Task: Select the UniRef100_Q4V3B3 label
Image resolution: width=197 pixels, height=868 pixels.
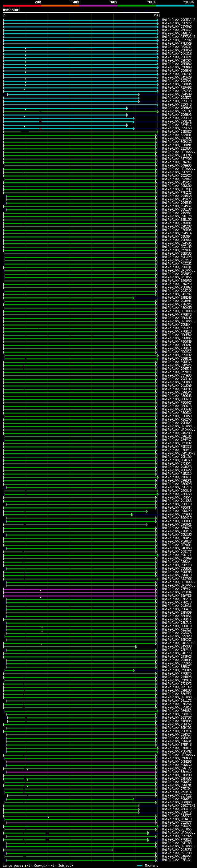Action: tap(177, 646)
